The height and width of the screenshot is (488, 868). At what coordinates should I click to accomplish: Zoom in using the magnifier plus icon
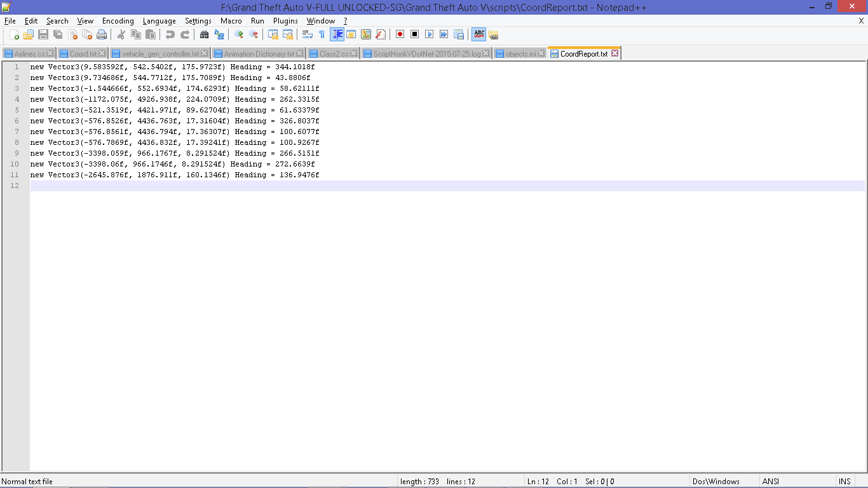tap(238, 34)
